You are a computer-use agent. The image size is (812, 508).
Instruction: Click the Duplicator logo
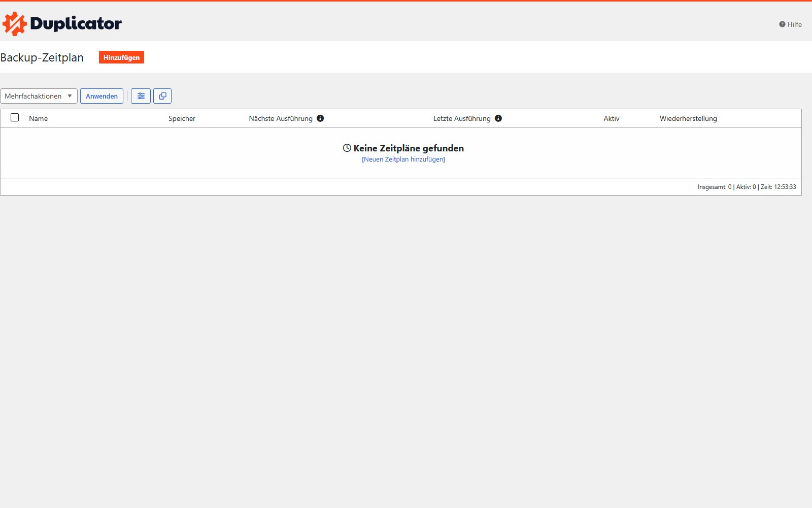pos(62,23)
